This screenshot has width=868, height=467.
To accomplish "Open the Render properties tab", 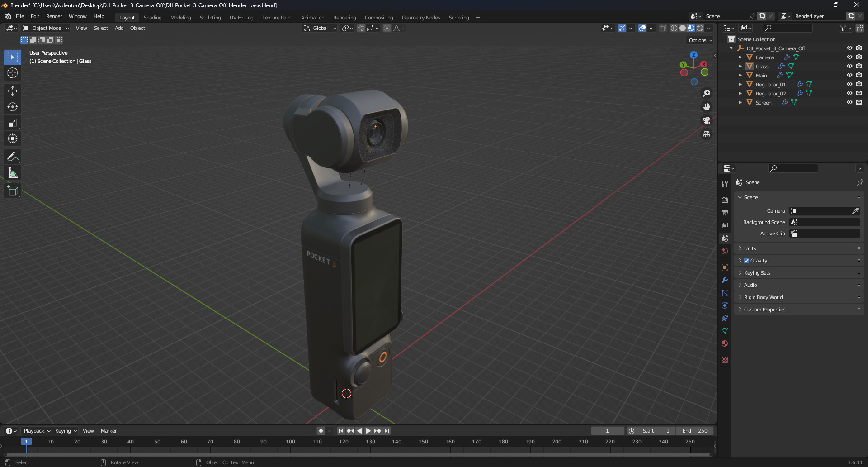I will [x=725, y=200].
